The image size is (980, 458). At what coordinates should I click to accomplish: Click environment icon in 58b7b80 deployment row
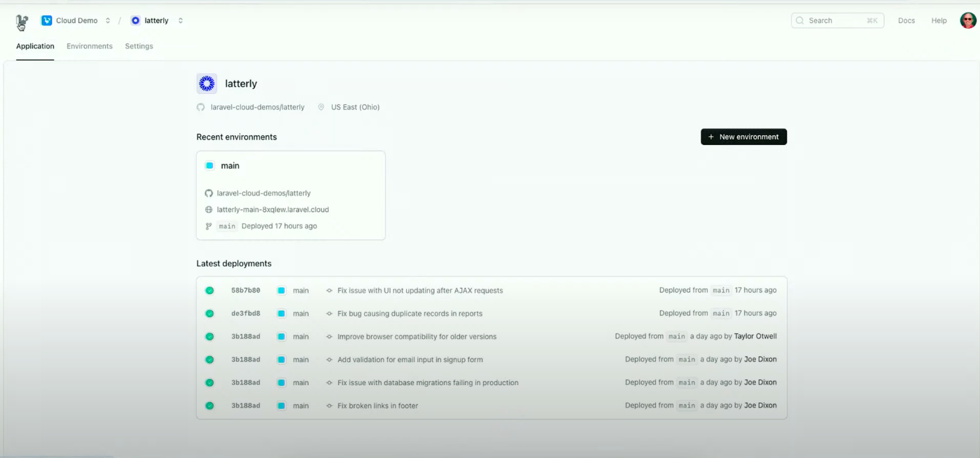coord(281,290)
